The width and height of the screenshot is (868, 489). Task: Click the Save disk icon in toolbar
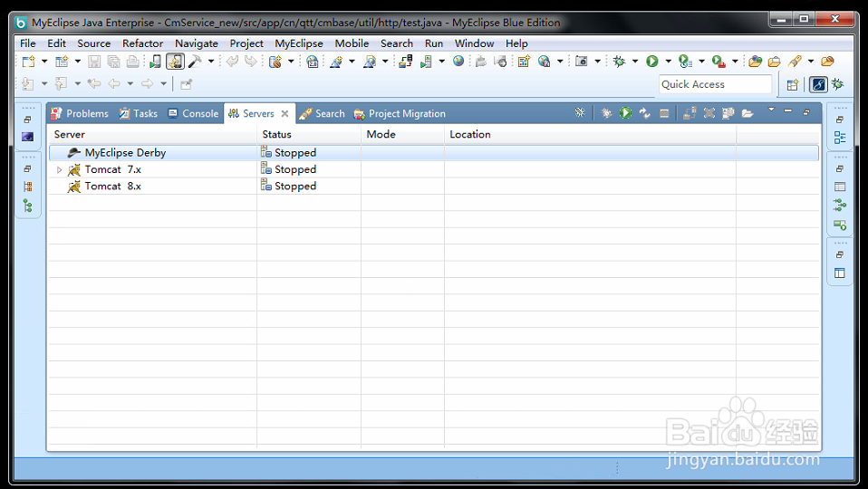pyautogui.click(x=94, y=62)
